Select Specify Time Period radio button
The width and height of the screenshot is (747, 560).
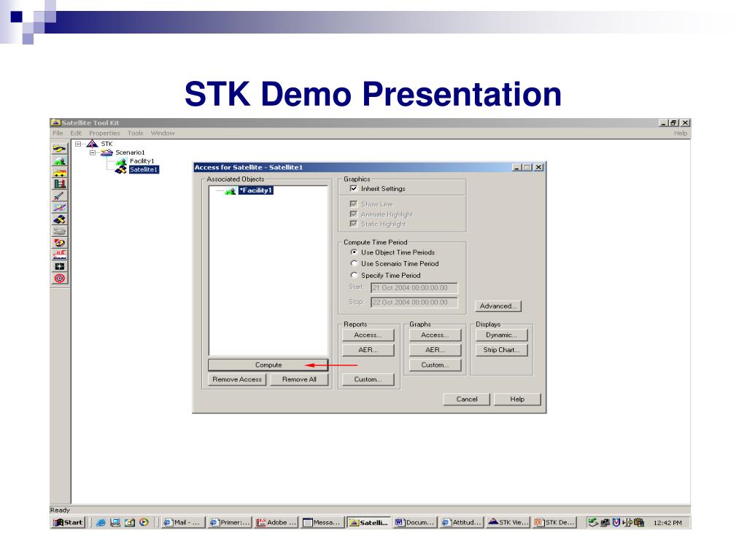click(x=354, y=275)
